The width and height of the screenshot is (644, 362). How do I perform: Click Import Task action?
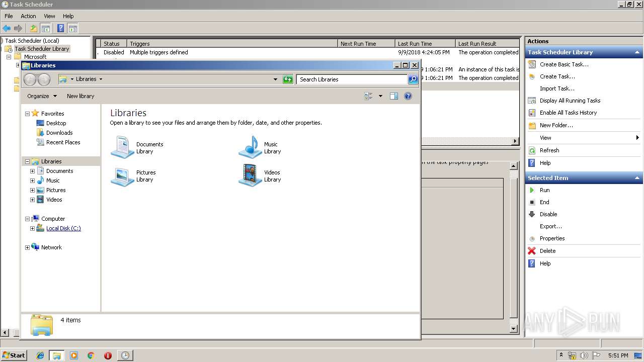(557, 88)
